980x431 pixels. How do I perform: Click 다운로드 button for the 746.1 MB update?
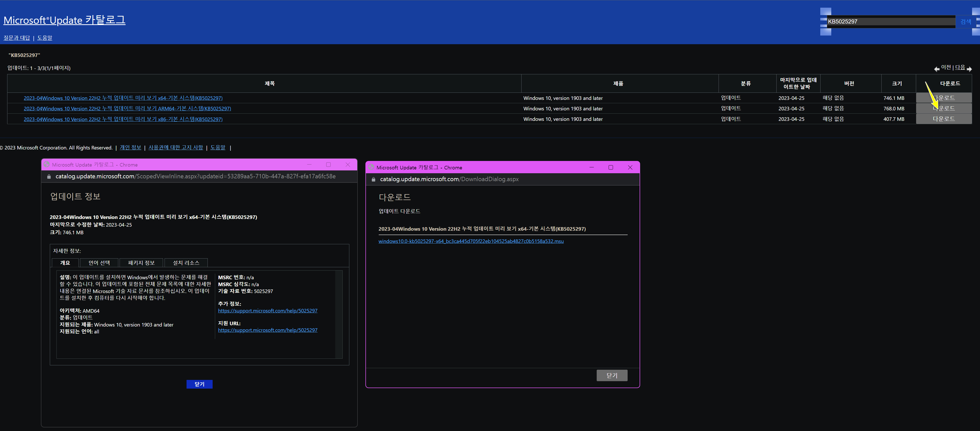click(943, 98)
